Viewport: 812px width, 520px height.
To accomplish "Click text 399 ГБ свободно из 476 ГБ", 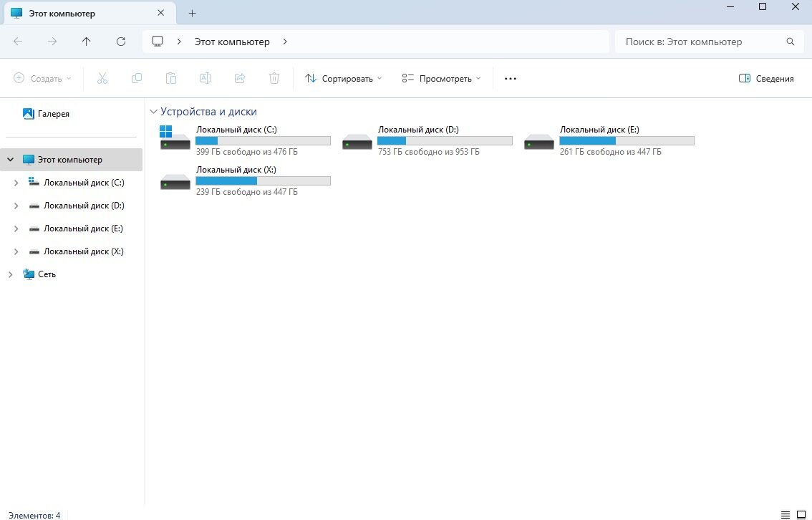I will 247,152.
